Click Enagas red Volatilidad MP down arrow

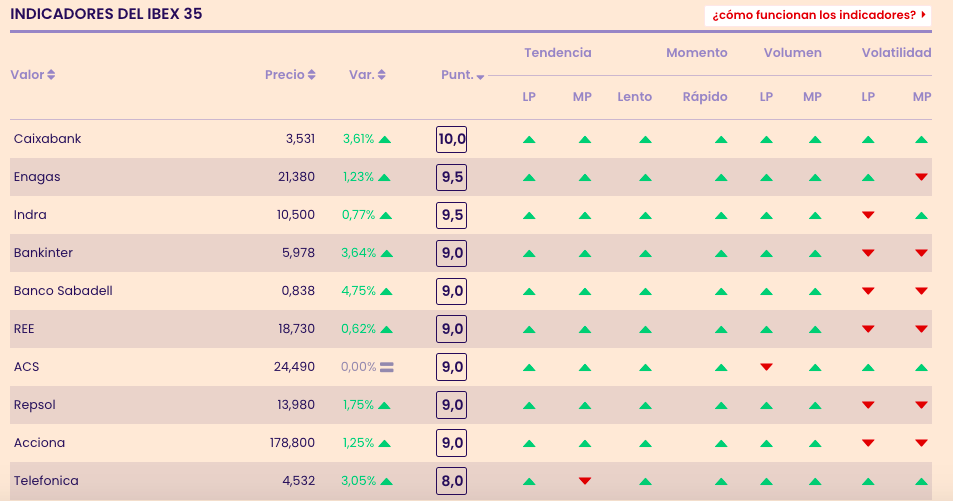(x=921, y=177)
